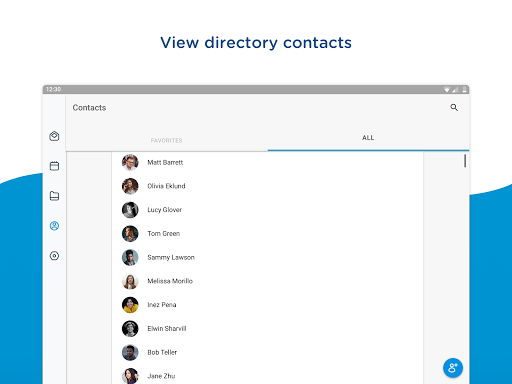Select Bob Teller's avatar photo
This screenshot has height=384, width=512.
point(130,352)
